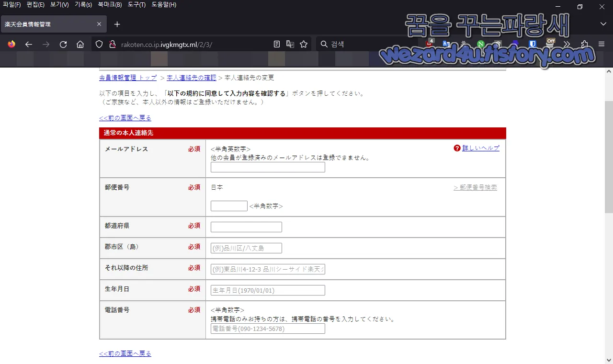
Task: Open the extensions puzzle-piece menu
Action: [585, 44]
